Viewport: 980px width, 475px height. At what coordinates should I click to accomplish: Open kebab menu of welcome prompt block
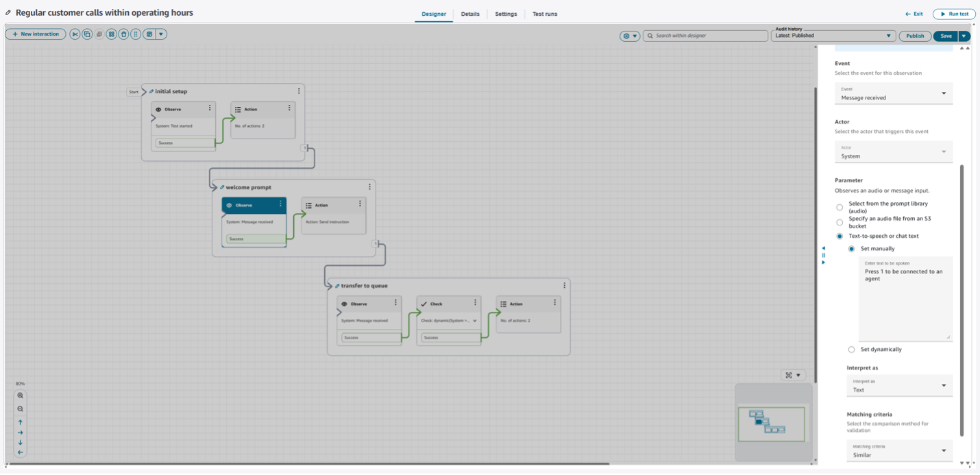(370, 186)
